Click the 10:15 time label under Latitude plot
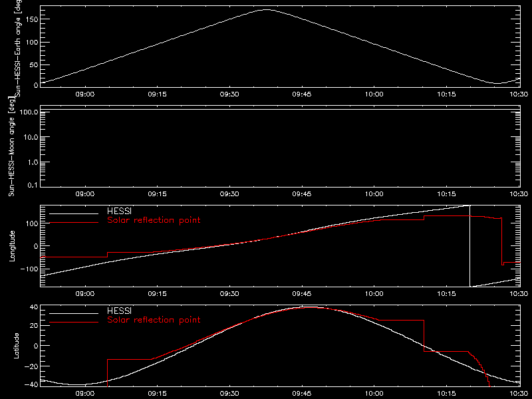Image resolution: width=532 pixels, height=399 pixels. 446,394
